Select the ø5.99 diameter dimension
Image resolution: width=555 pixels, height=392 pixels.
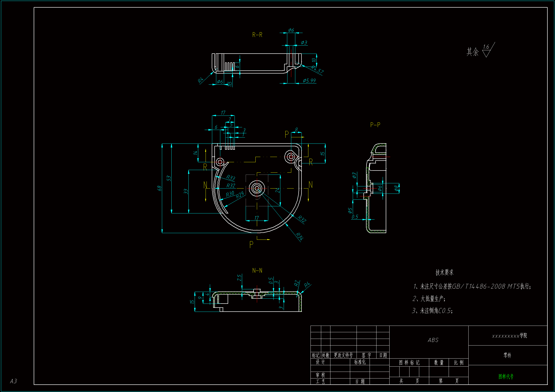tap(309, 81)
